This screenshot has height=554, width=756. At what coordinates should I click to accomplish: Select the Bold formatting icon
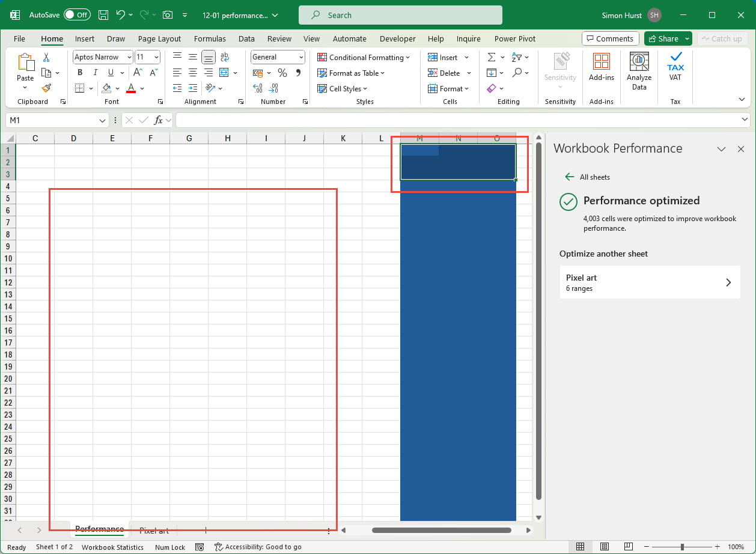coord(80,72)
